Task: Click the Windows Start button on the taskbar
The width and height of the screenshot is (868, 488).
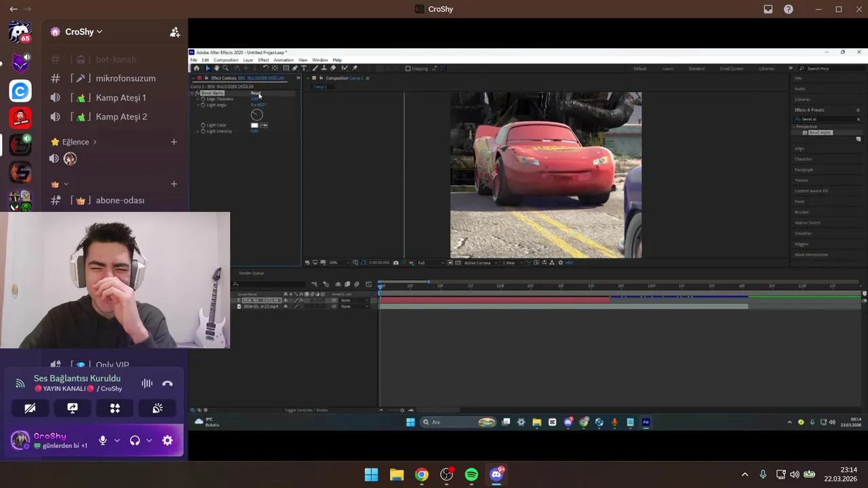Action: (x=372, y=474)
